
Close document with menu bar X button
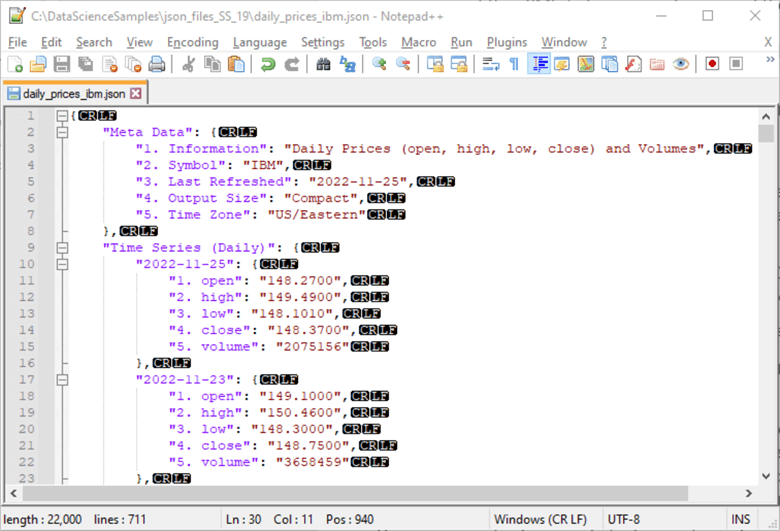(x=768, y=43)
